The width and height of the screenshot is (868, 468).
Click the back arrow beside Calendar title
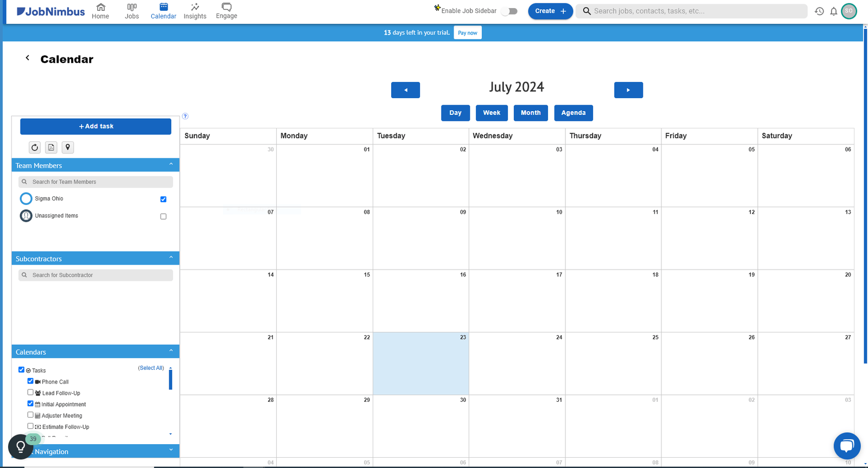pyautogui.click(x=28, y=58)
